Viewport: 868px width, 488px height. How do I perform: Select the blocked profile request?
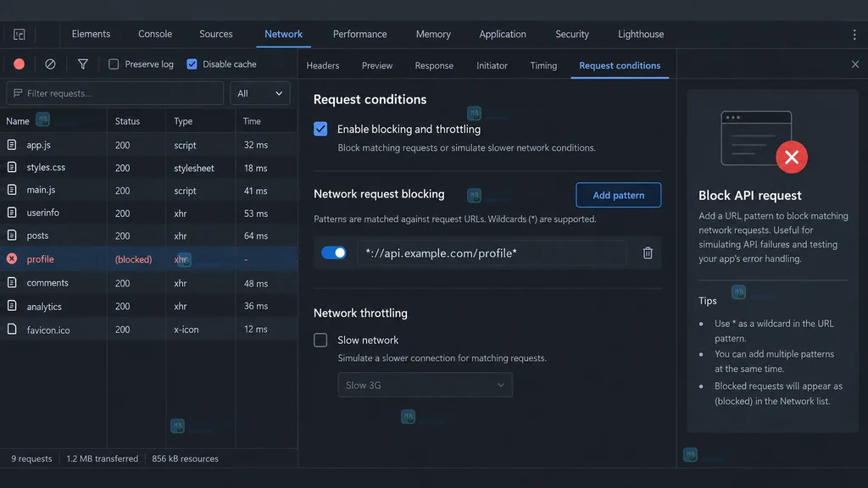pyautogui.click(x=149, y=258)
